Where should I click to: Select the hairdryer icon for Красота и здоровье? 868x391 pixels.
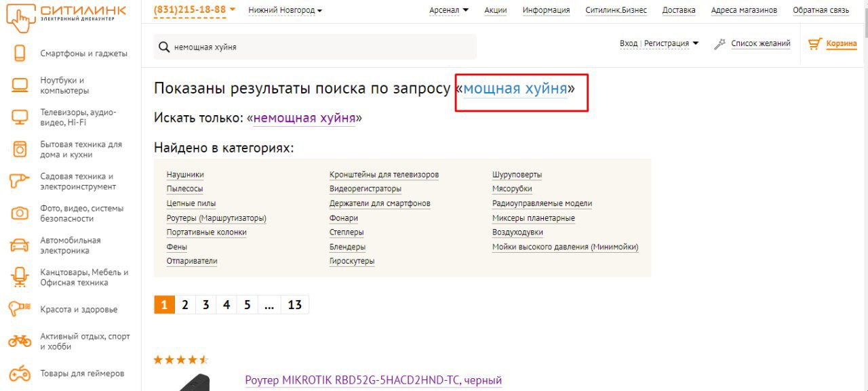pyautogui.click(x=20, y=309)
